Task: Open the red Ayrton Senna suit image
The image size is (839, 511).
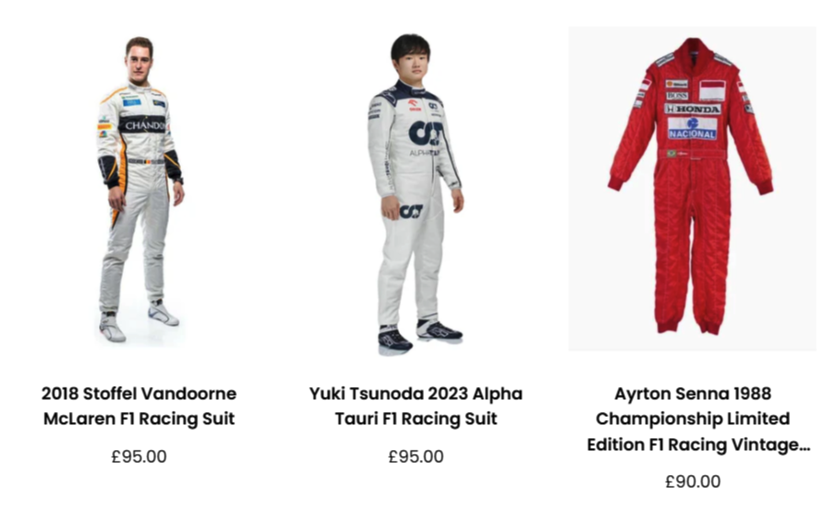Action: pos(692,188)
